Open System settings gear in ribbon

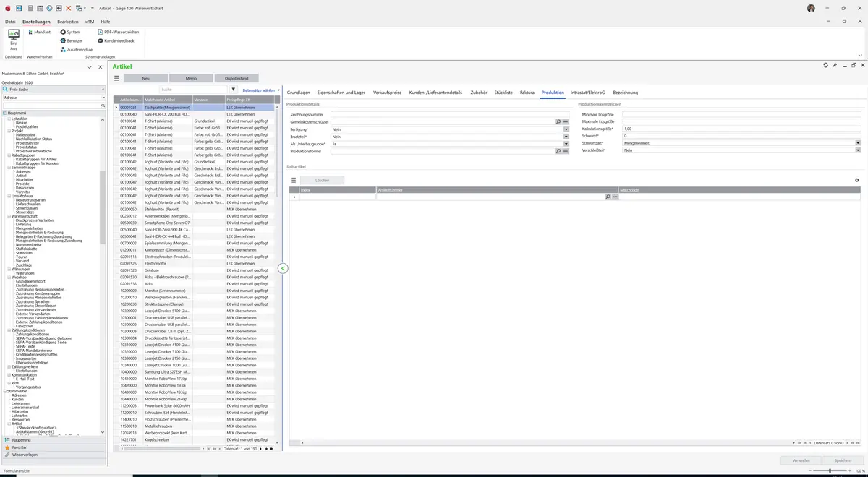click(x=70, y=32)
